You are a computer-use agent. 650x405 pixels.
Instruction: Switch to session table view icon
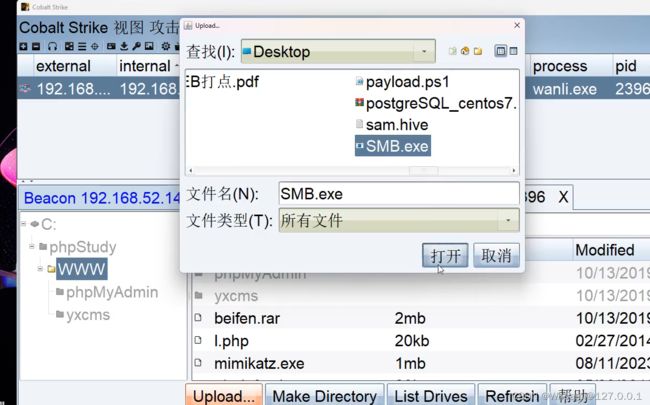coord(82,46)
